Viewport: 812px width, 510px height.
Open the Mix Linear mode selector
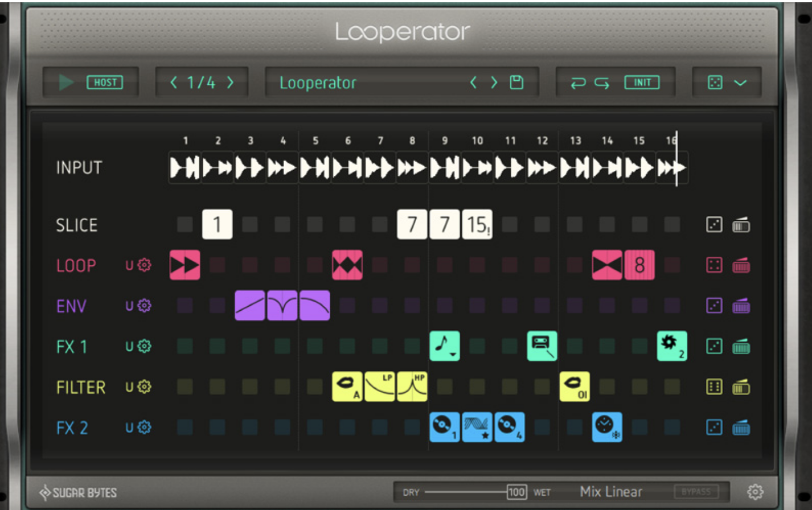click(x=611, y=492)
